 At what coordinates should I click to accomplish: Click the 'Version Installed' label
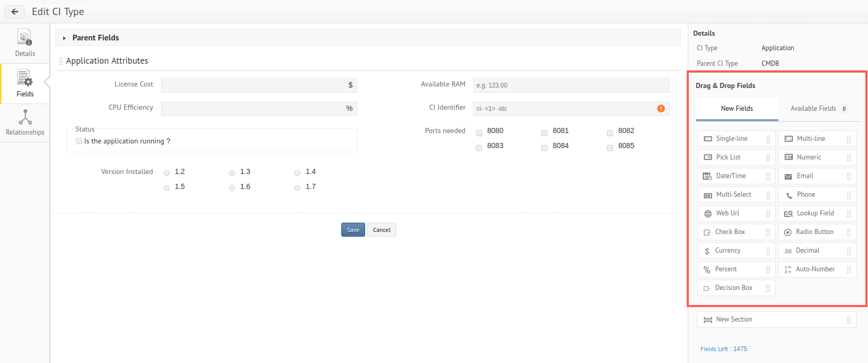[127, 171]
